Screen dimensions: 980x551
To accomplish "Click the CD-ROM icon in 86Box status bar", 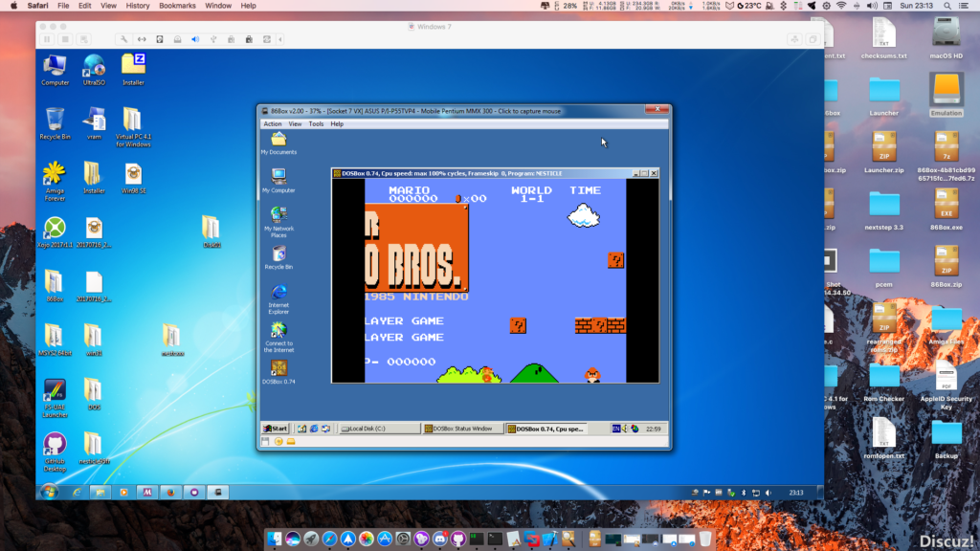I will pos(278,442).
